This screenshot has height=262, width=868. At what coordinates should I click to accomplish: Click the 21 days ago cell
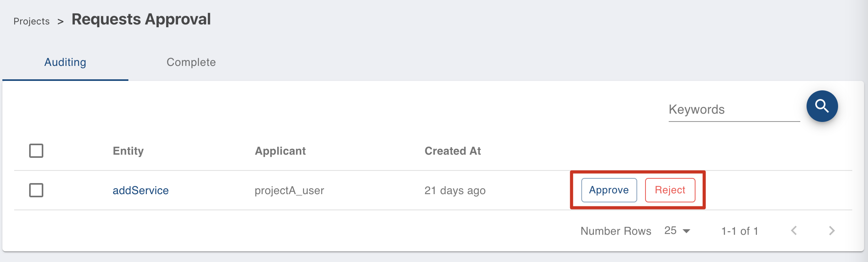tap(455, 191)
